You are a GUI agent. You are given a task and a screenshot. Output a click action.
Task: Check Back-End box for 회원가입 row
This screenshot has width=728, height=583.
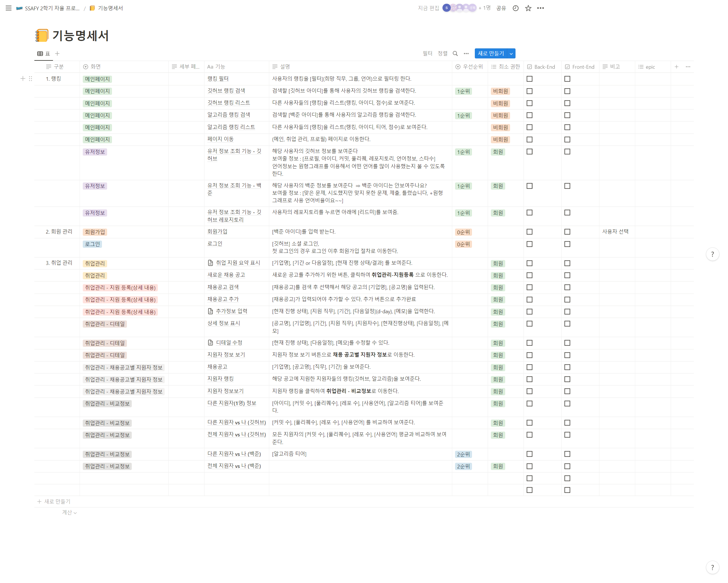529,232
